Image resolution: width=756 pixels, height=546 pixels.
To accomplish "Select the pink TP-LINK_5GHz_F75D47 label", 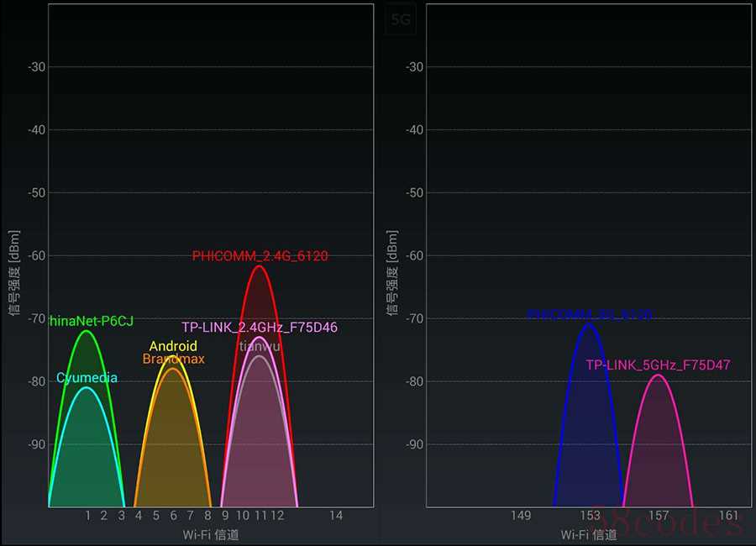I will pos(658,365).
